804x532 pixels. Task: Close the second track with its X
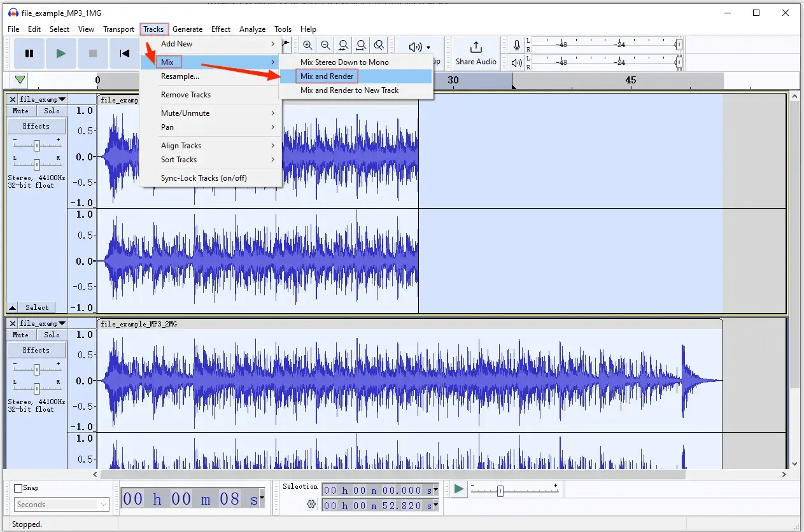(x=13, y=324)
